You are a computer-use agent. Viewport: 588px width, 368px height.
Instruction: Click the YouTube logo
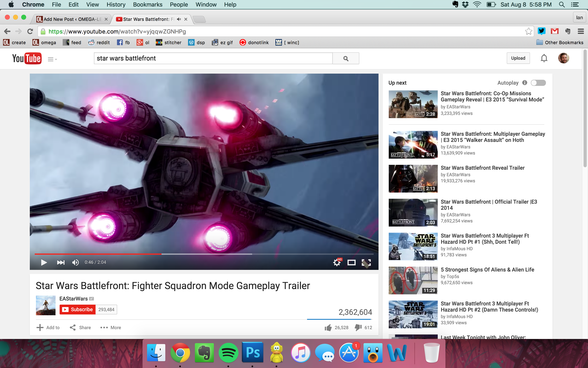(x=27, y=58)
